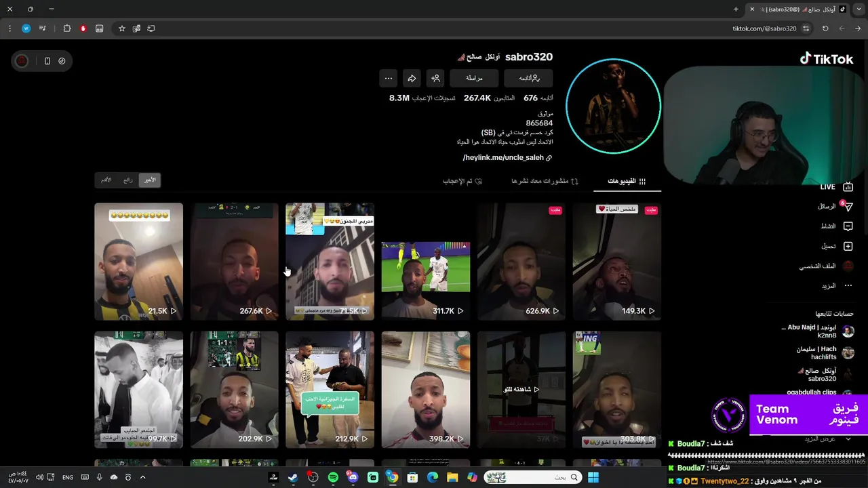
Task: Open the ENG language indicator
Action: [68, 477]
